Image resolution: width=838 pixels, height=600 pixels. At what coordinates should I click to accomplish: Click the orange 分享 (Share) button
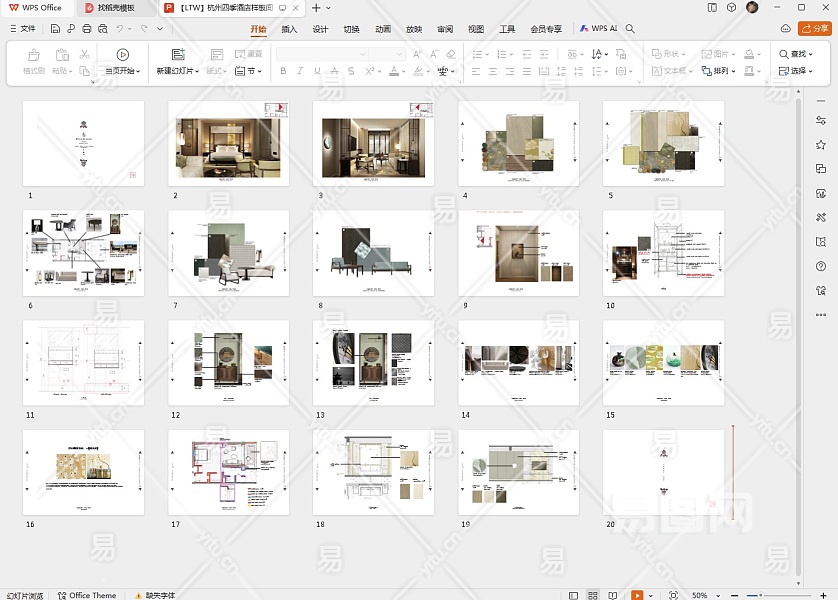[x=814, y=29]
